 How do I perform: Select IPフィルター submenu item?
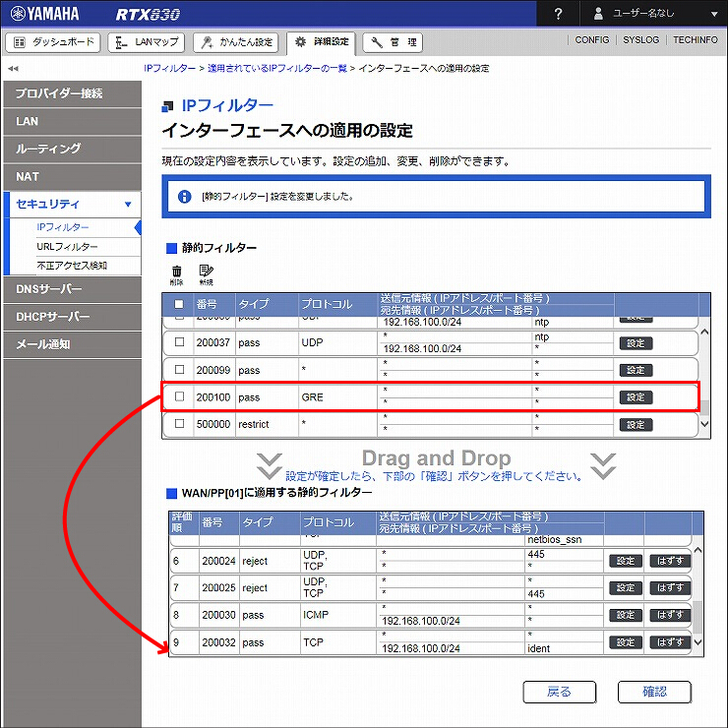tap(63, 227)
